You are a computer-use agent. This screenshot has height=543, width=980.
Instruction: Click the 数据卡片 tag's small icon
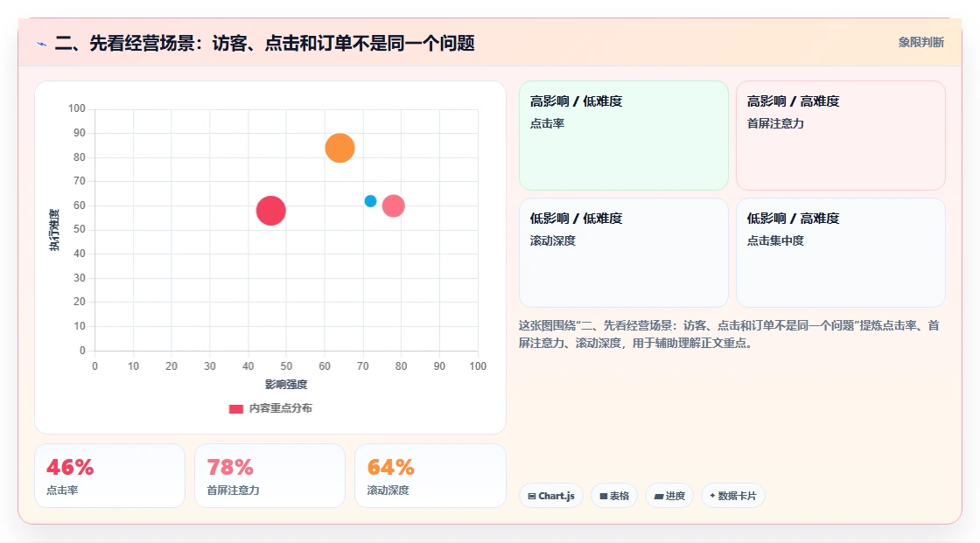click(x=712, y=496)
